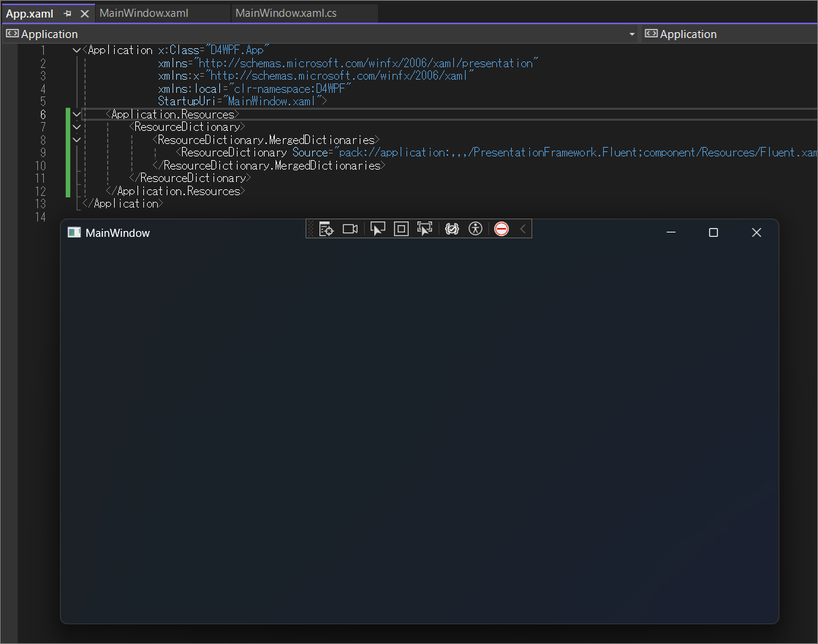Pin the App.xaml tab
This screenshot has width=818, height=644.
click(67, 14)
